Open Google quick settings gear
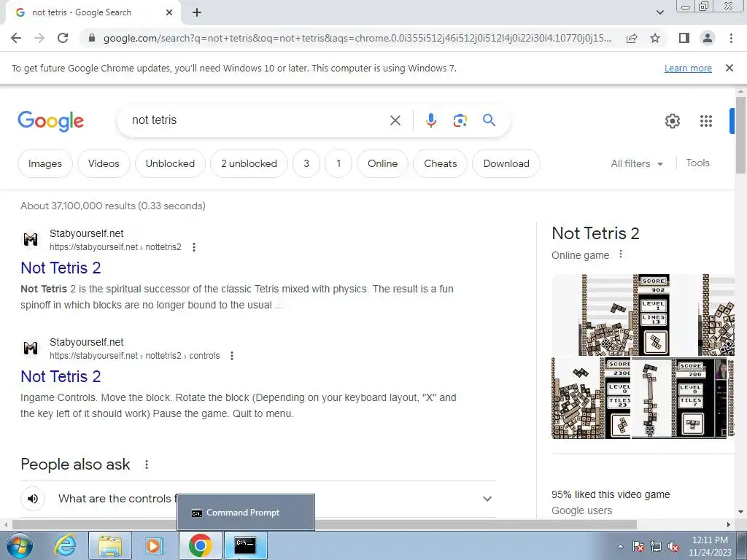This screenshot has height=560, width=747. tap(672, 121)
